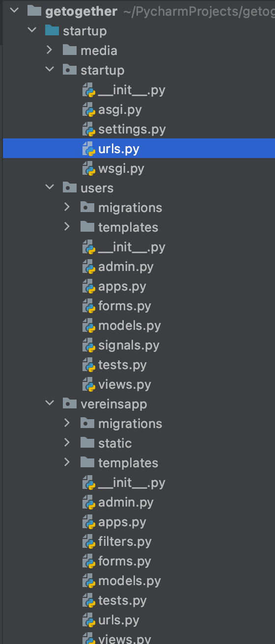This screenshot has width=275, height=644.
Task: Collapse the vereinsapp package
Action: point(50,404)
